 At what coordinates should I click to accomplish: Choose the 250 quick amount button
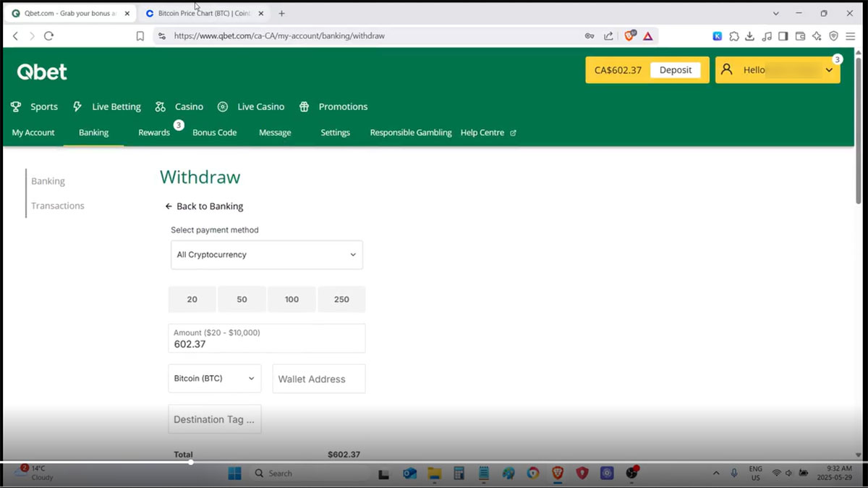point(341,299)
